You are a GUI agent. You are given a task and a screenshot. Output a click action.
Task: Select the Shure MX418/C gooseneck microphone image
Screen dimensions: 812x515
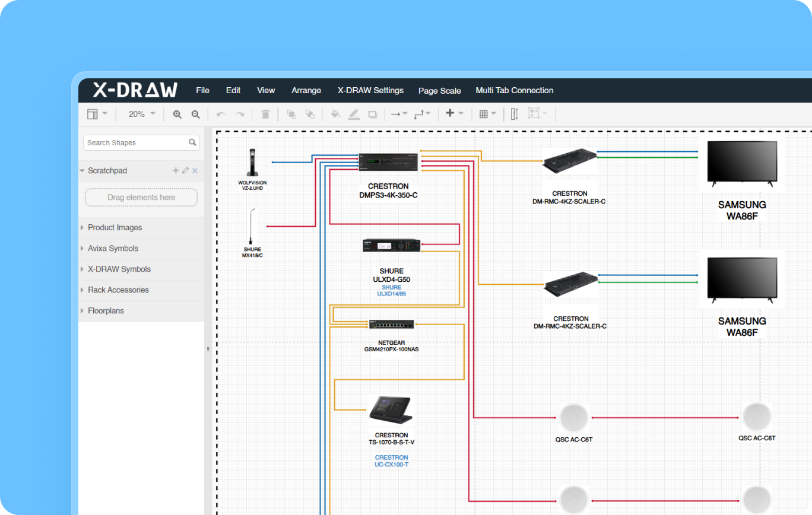(253, 226)
